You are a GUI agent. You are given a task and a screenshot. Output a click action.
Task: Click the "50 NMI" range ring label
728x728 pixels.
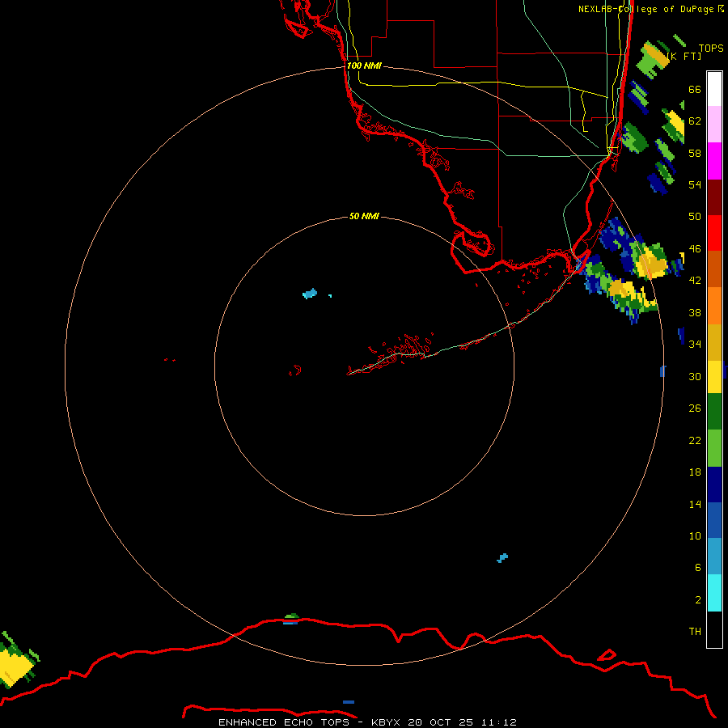tap(364, 216)
